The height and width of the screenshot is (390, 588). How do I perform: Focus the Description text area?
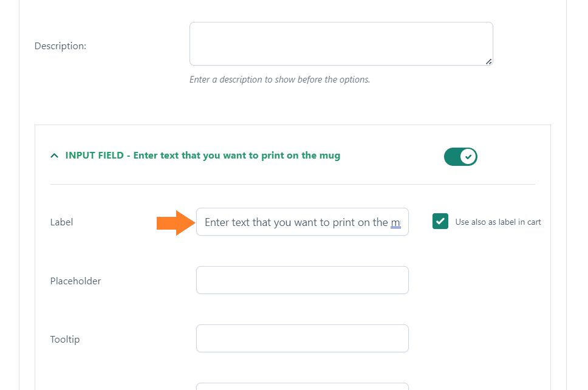(341, 44)
